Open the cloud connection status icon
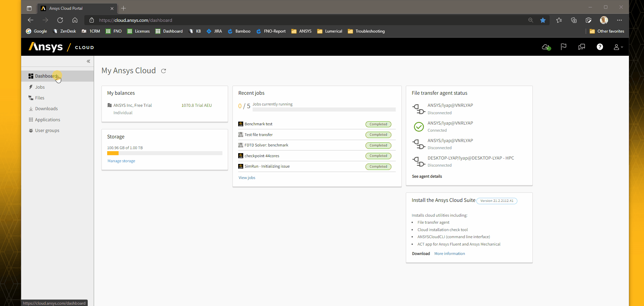The width and height of the screenshot is (644, 306). (x=546, y=47)
